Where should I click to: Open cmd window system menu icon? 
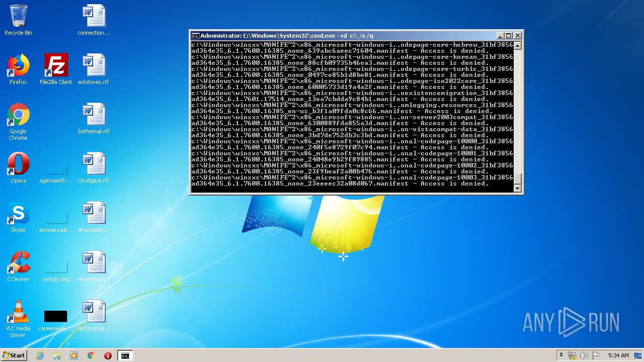pyautogui.click(x=195, y=36)
